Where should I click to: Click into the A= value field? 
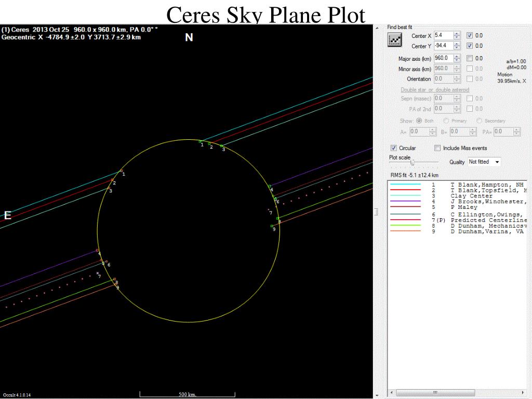419,131
